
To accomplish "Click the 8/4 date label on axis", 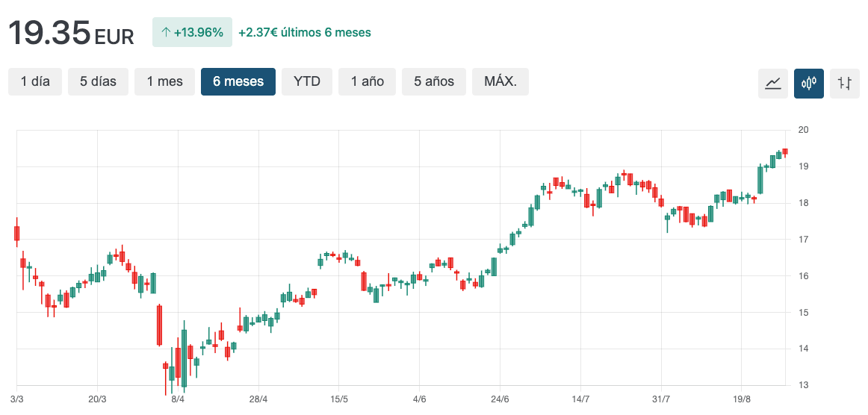I will coord(178,399).
